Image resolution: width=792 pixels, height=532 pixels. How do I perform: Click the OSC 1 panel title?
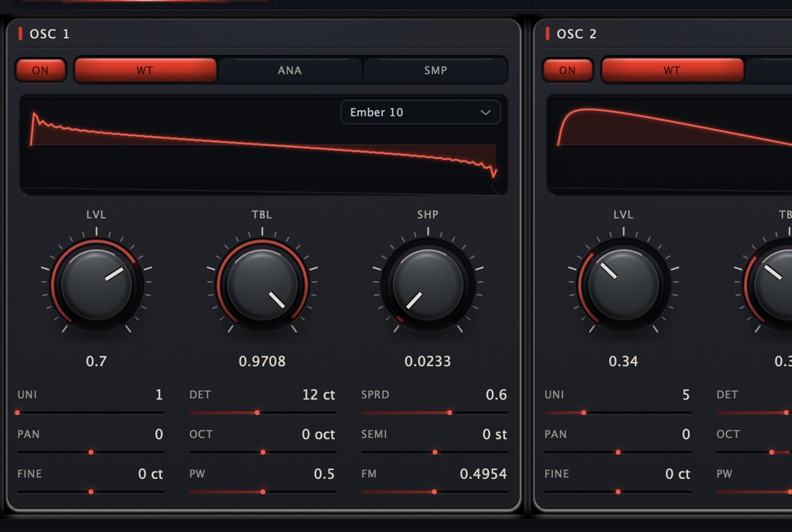(x=49, y=34)
